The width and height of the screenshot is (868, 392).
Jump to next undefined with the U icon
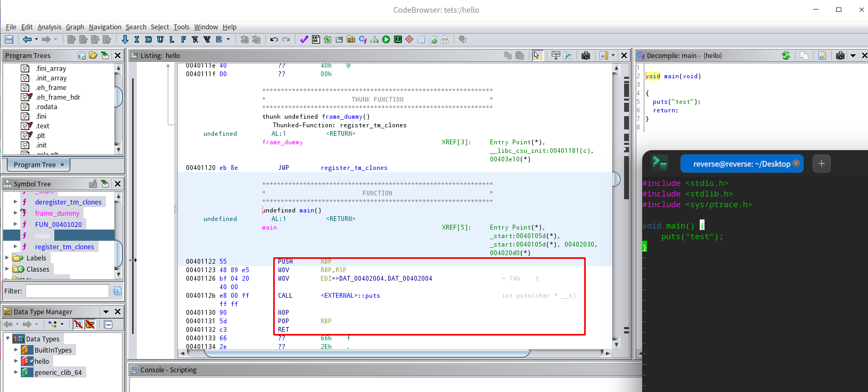(x=160, y=39)
